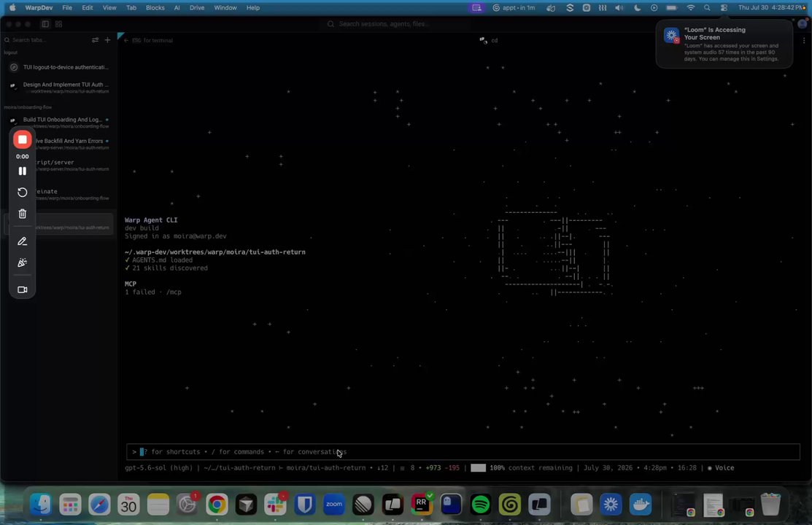Open the vertical ellipsis pane menu
Screen dimensions: 812x525
pyautogui.click(x=804, y=40)
